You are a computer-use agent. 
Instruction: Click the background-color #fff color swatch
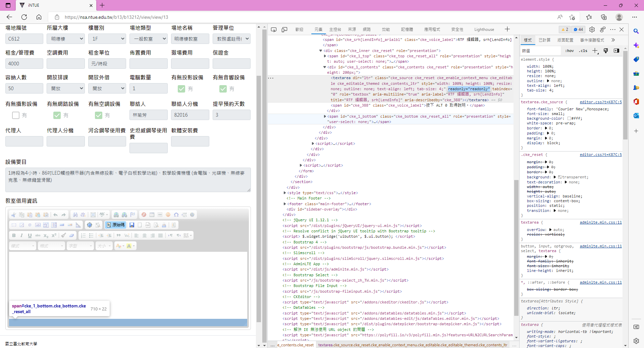(569, 119)
